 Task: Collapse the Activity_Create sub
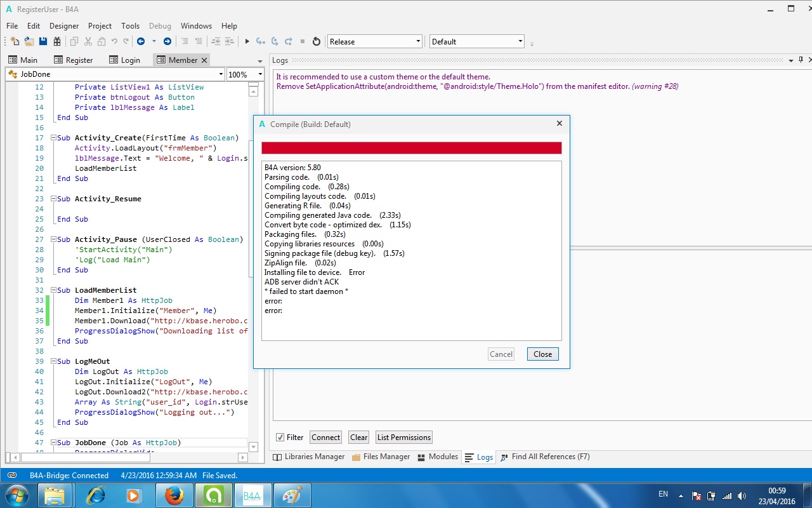(x=54, y=138)
